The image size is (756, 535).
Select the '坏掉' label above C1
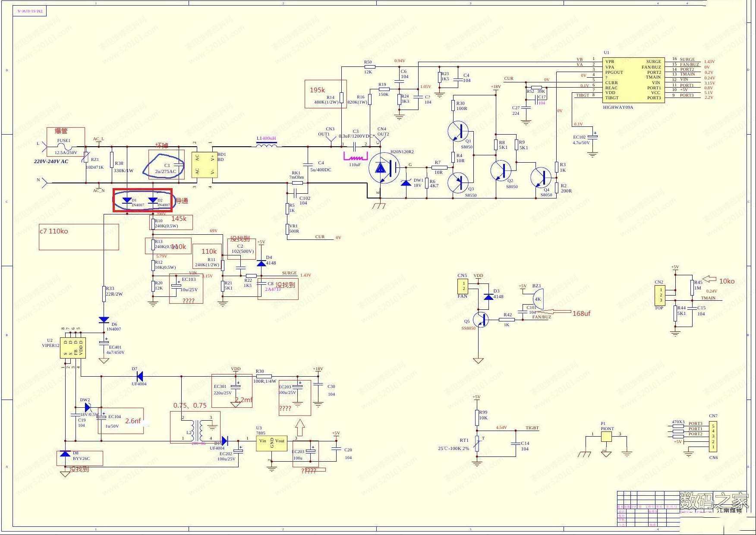tap(162, 145)
